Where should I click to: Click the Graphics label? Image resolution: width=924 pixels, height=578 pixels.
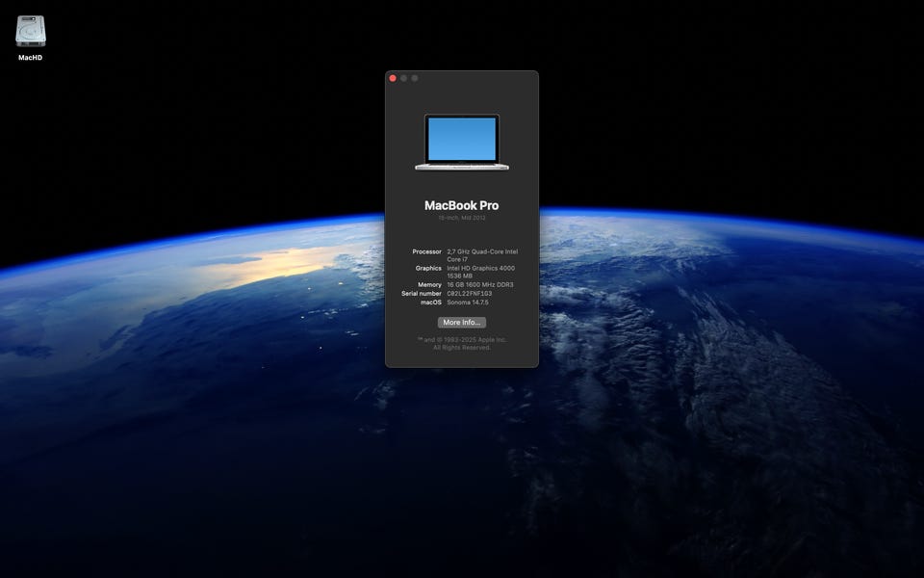[x=427, y=269]
